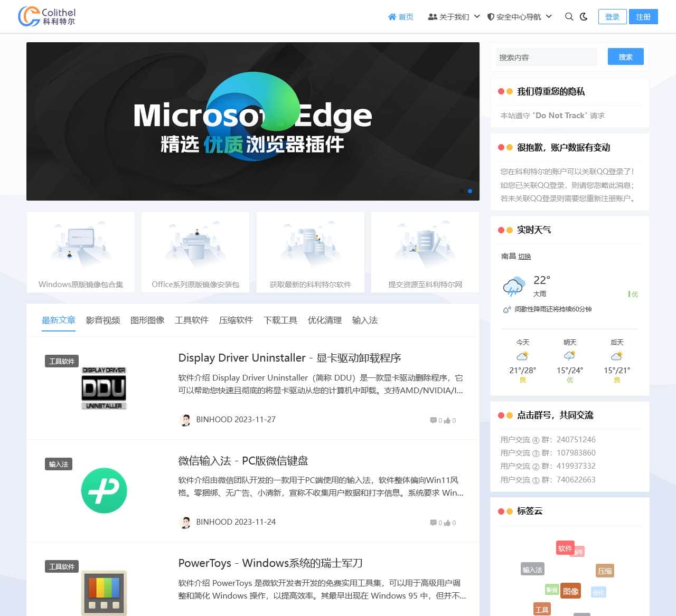
Task: Open the WeChat input method green icon
Action: (104, 490)
